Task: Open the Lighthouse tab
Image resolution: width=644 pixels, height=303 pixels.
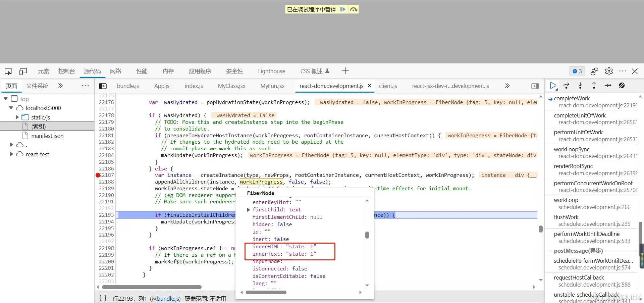Action: [271, 71]
